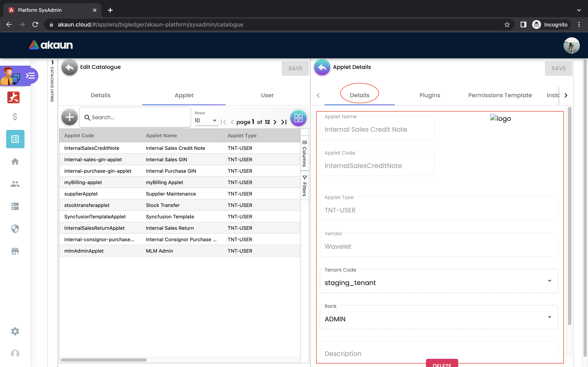Click the blue Applet Details back arrow

[x=322, y=67]
